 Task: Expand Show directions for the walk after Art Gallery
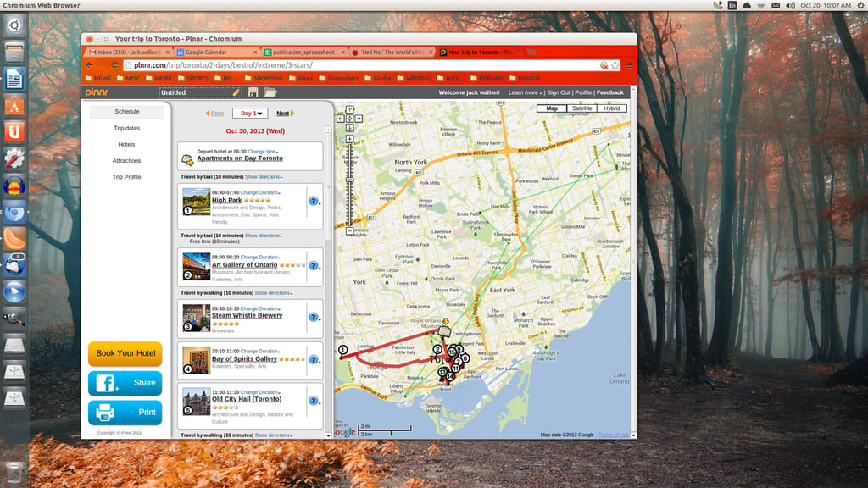pyautogui.click(x=274, y=293)
